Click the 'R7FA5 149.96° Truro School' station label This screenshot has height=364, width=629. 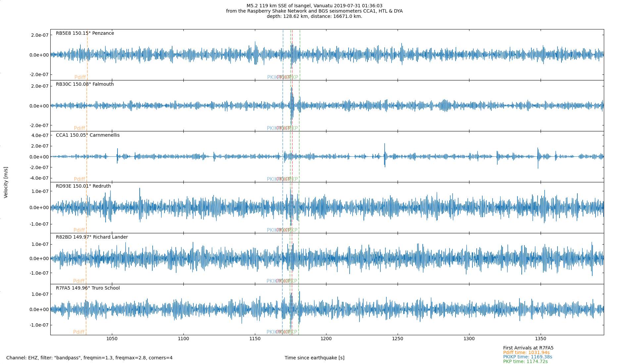[88, 288]
